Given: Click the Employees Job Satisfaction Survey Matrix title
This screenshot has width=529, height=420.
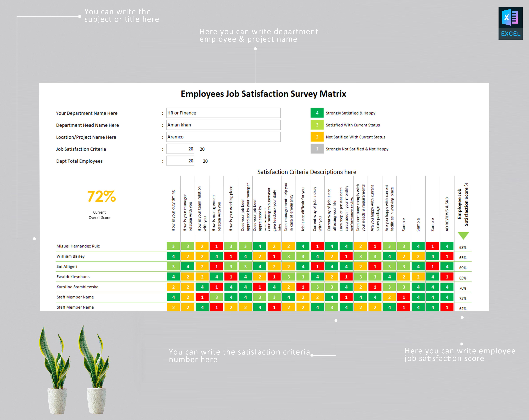Looking at the screenshot, I should (264, 94).
